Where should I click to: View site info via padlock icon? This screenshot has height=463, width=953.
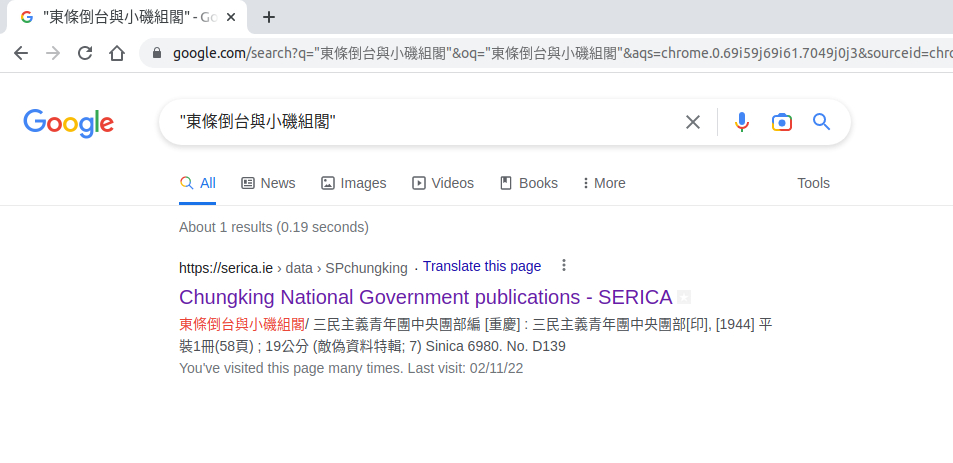(157, 53)
